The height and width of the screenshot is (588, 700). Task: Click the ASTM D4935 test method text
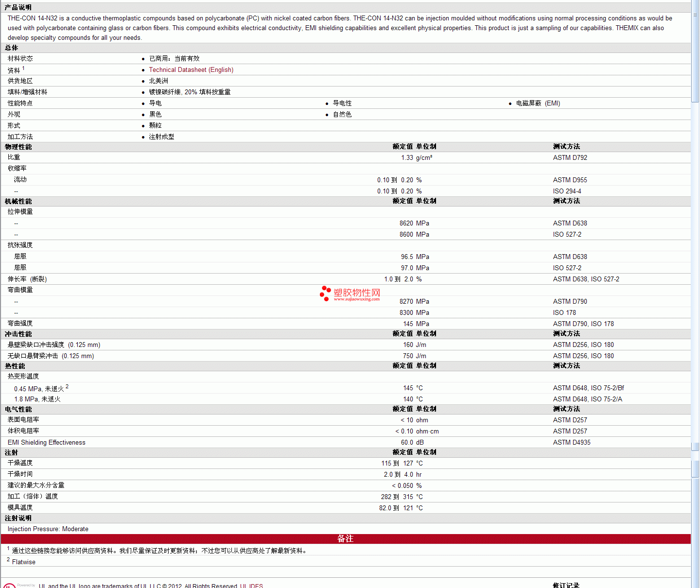pyautogui.click(x=572, y=442)
